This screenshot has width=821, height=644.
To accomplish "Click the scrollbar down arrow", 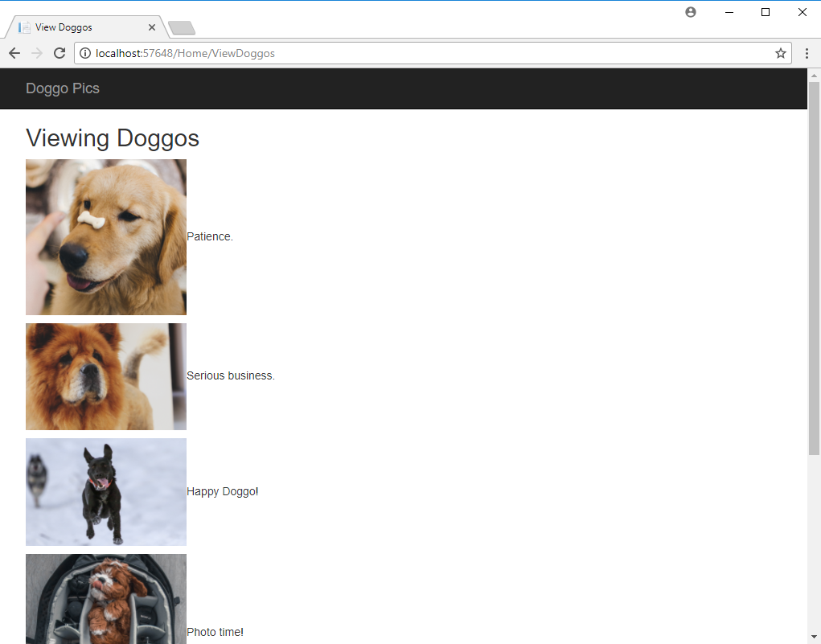I will (x=815, y=638).
